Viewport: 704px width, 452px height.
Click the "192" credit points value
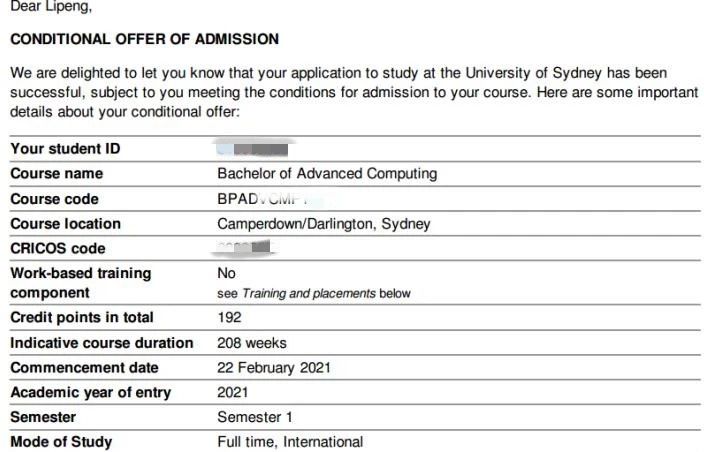point(229,318)
